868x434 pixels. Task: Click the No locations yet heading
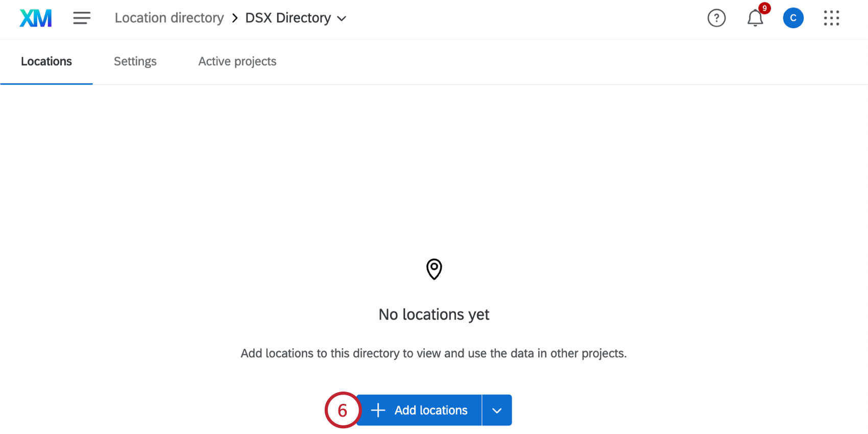click(434, 315)
